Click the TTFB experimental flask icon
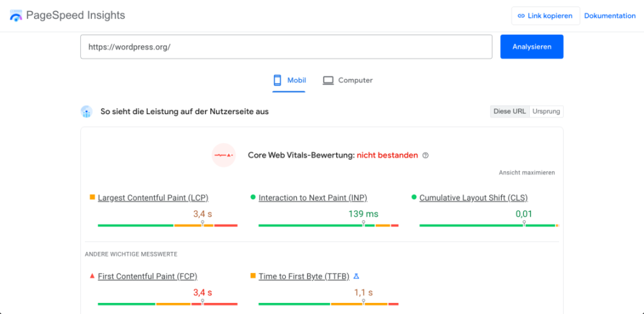 pos(356,277)
